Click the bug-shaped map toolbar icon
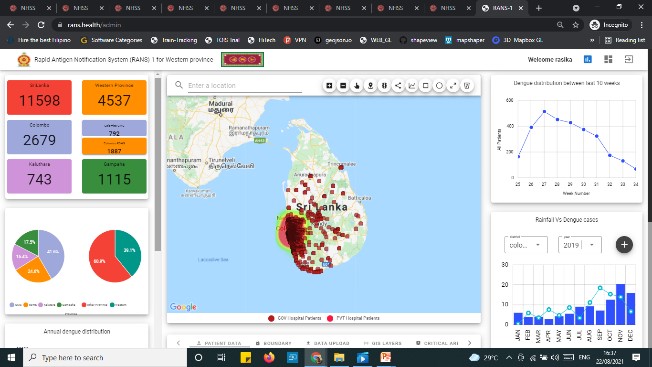This screenshot has height=367, width=652. point(384,86)
